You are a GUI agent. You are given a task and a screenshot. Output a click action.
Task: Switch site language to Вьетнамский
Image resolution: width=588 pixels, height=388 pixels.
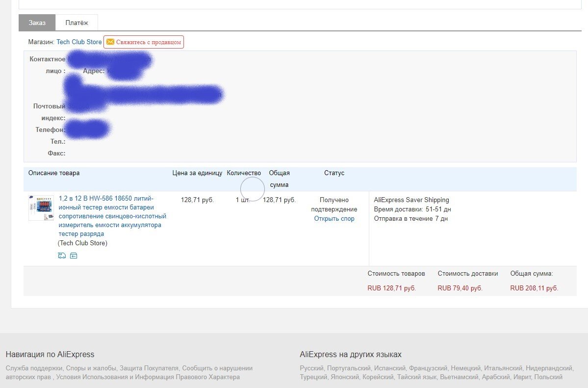click(459, 377)
